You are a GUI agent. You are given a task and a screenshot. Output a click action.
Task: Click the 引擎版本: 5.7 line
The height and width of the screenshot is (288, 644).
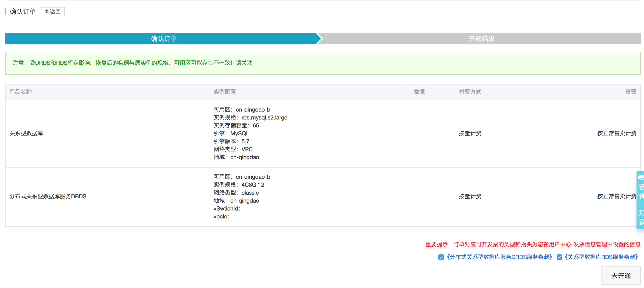pyautogui.click(x=231, y=141)
